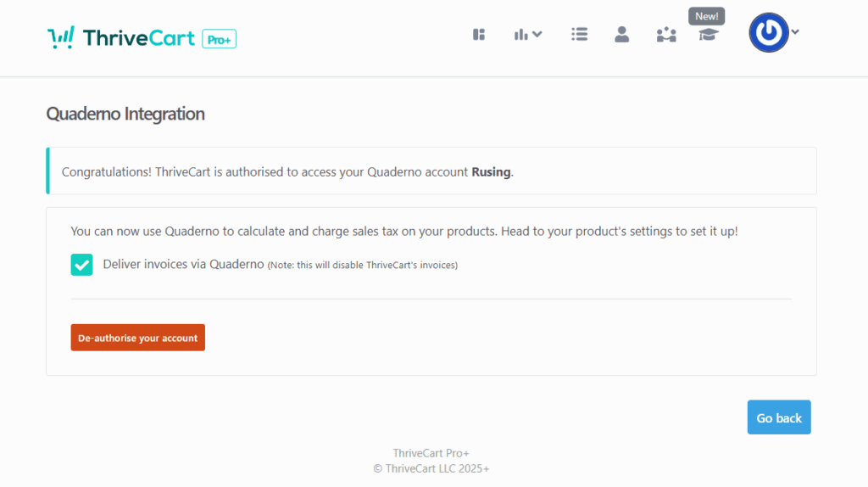Click the single-person customers icon
868x487 pixels.
click(622, 35)
